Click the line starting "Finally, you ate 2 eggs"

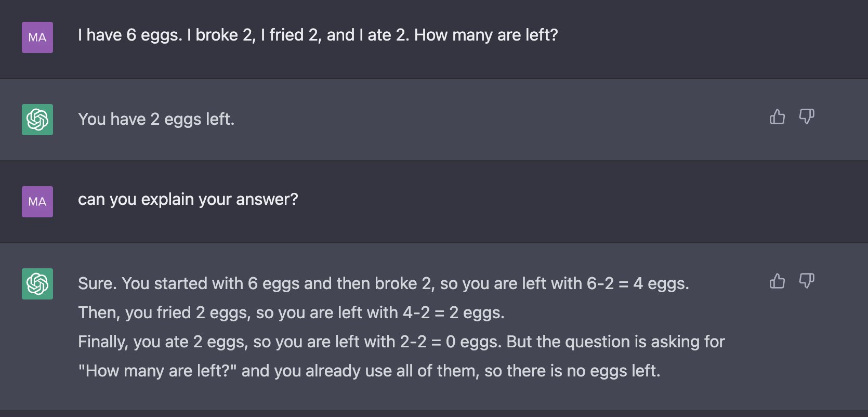pyautogui.click(x=401, y=342)
